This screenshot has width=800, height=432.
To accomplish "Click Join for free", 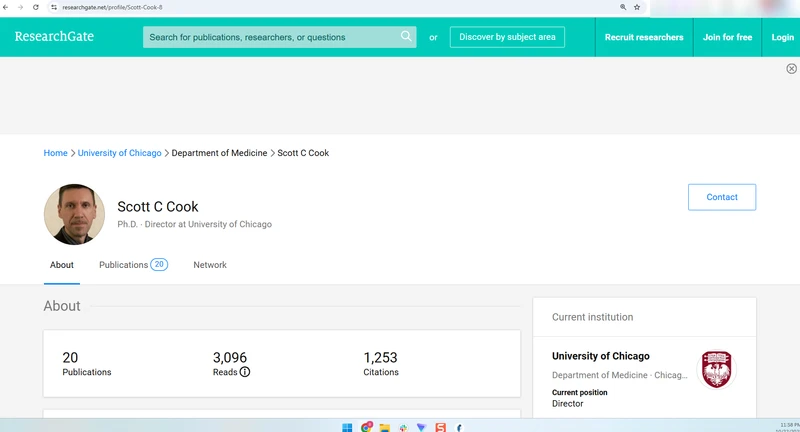I will click(728, 37).
